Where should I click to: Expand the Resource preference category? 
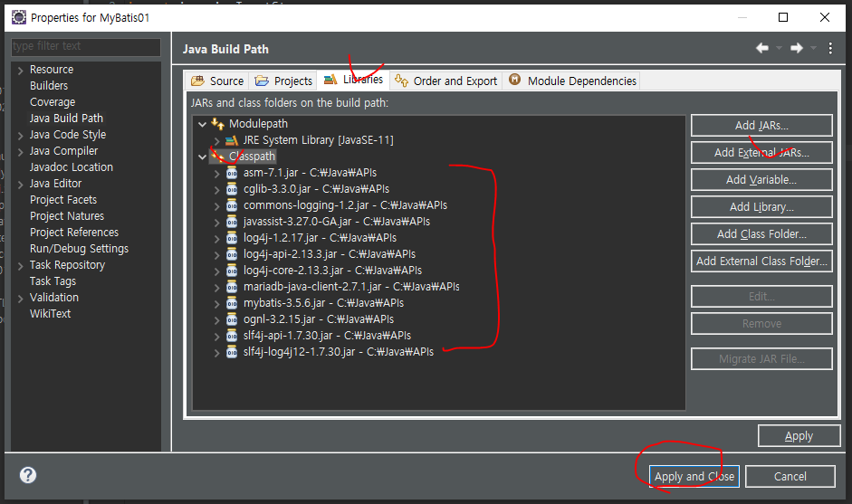pos(20,70)
